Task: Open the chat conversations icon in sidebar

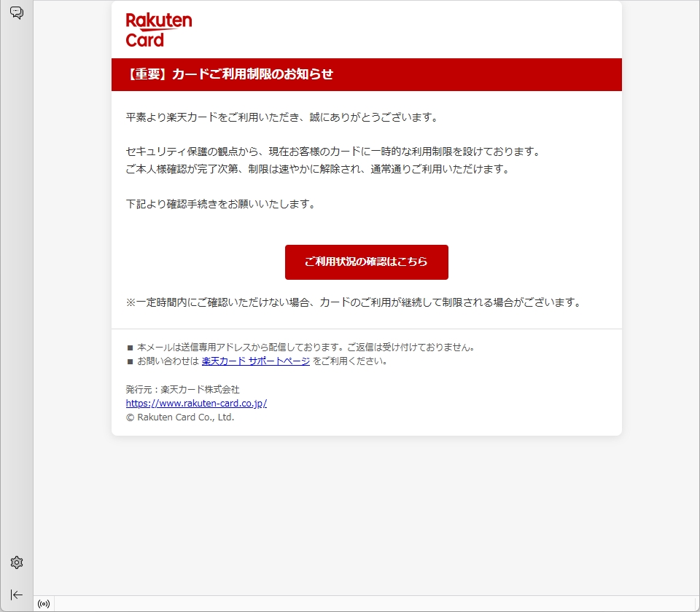Action: coord(17,12)
